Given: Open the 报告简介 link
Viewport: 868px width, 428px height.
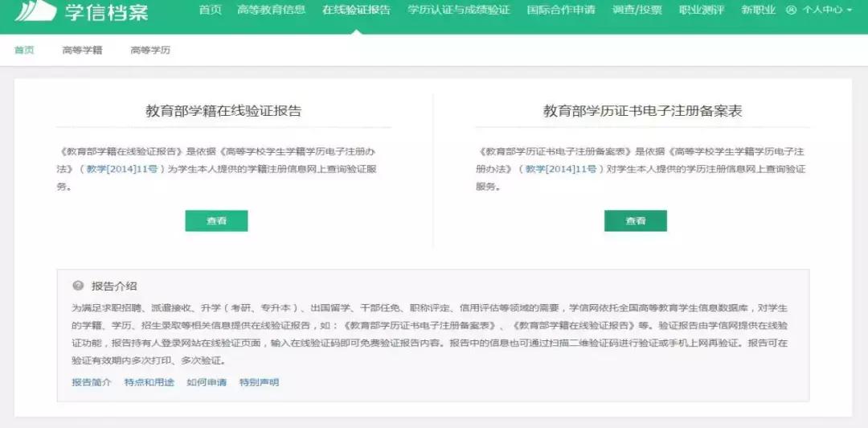Looking at the screenshot, I should coord(92,382).
